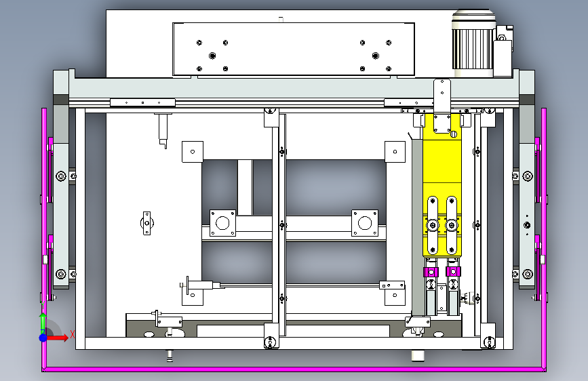Select the left slotted link on yellow plate

pyautogui.click(x=433, y=225)
